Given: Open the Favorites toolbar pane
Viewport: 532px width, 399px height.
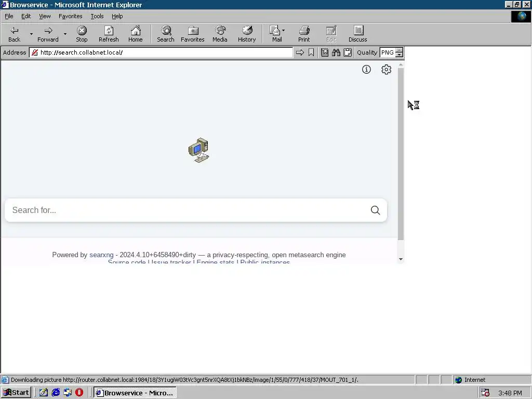Looking at the screenshot, I should [x=192, y=34].
